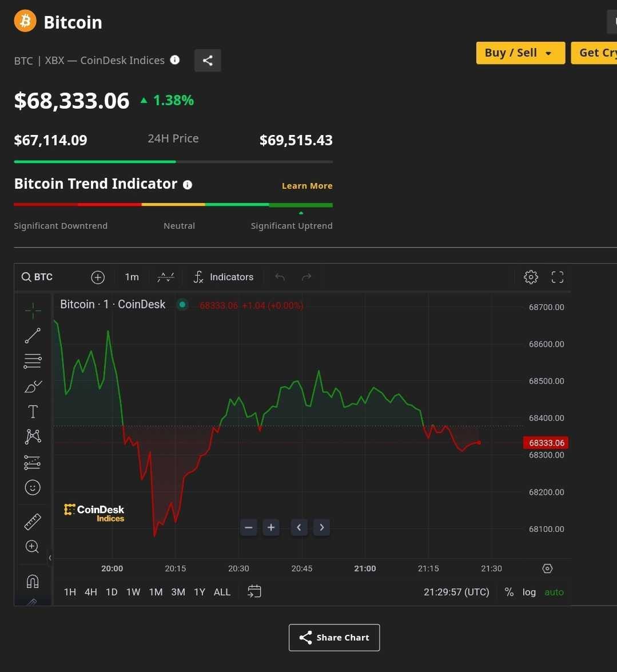617x672 pixels.
Task: Enter fullscreen chart mode
Action: [x=558, y=277]
